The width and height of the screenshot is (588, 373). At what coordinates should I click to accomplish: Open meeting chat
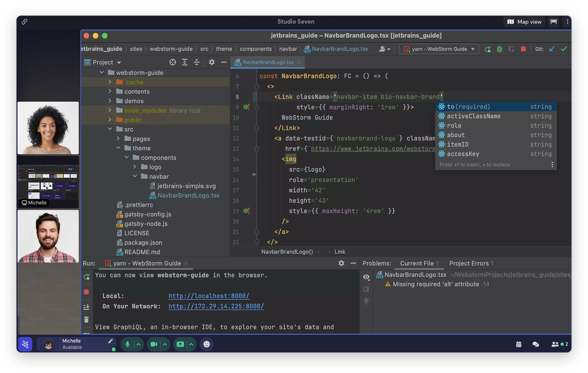536,344
